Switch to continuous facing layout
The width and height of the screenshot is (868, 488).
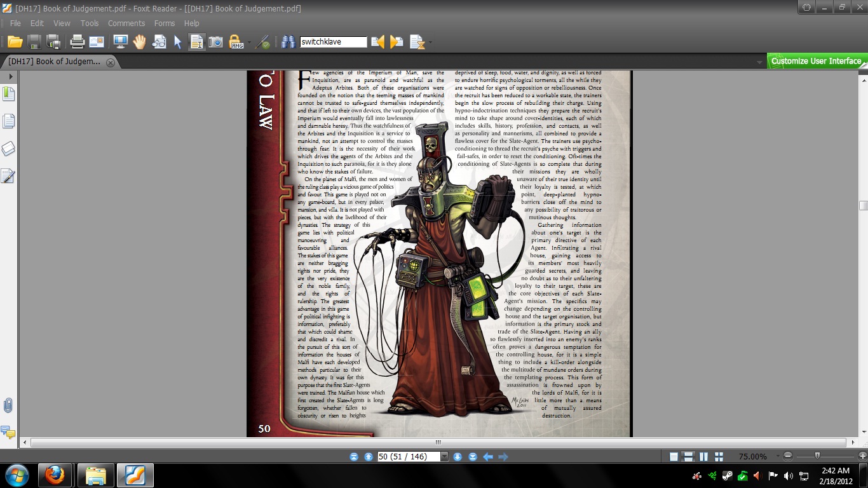tap(719, 456)
